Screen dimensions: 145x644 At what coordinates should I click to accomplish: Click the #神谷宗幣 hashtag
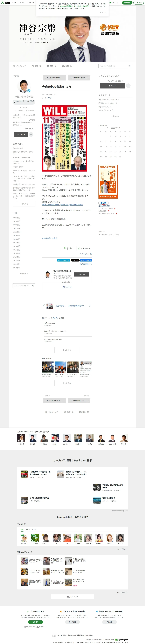[47, 238]
